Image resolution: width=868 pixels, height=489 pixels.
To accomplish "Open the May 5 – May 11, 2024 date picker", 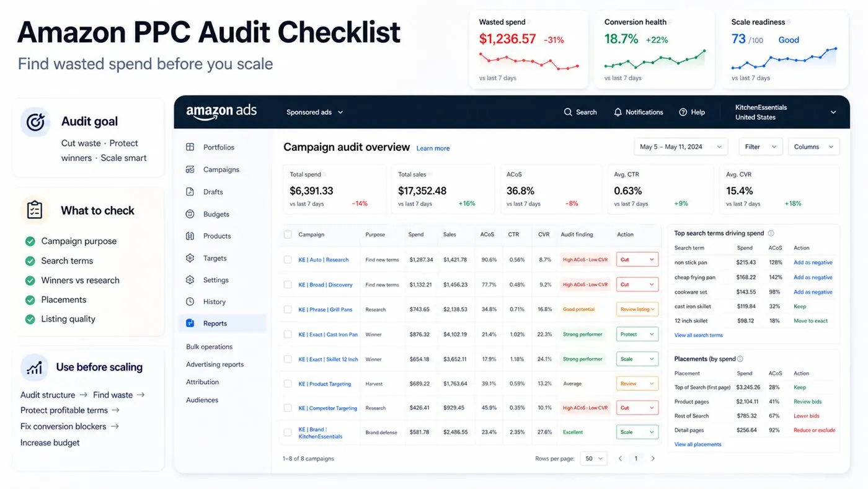I will tap(681, 147).
